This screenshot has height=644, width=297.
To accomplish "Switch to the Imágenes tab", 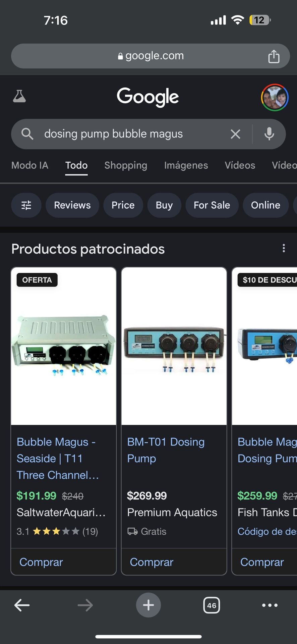I will tap(186, 165).
